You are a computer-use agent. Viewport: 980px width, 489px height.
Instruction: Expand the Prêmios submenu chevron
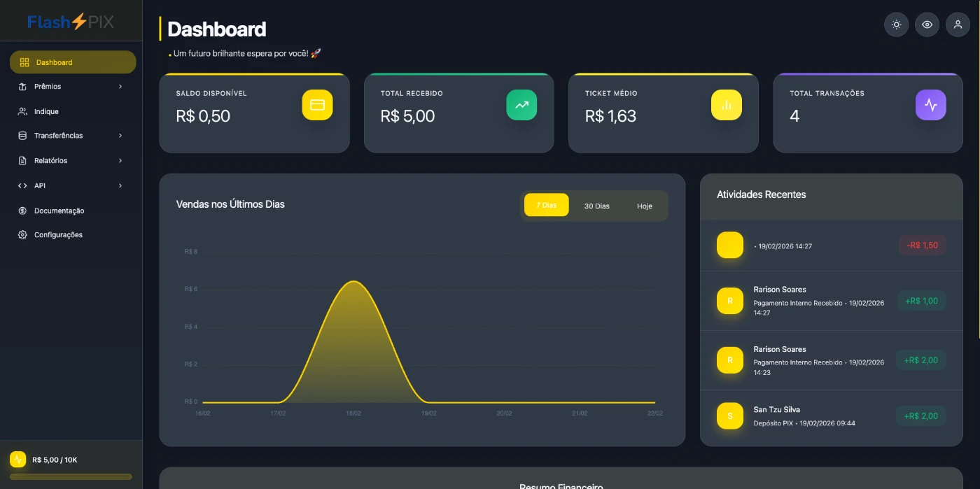[120, 87]
